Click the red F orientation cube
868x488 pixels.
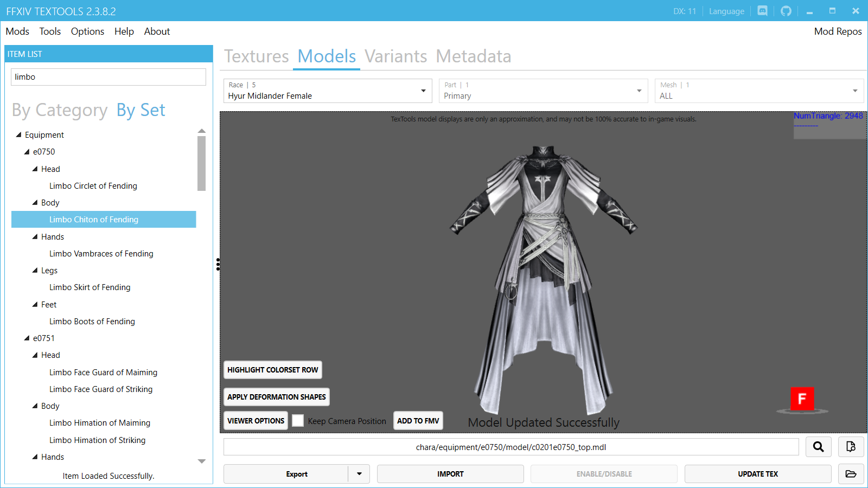pos(802,399)
